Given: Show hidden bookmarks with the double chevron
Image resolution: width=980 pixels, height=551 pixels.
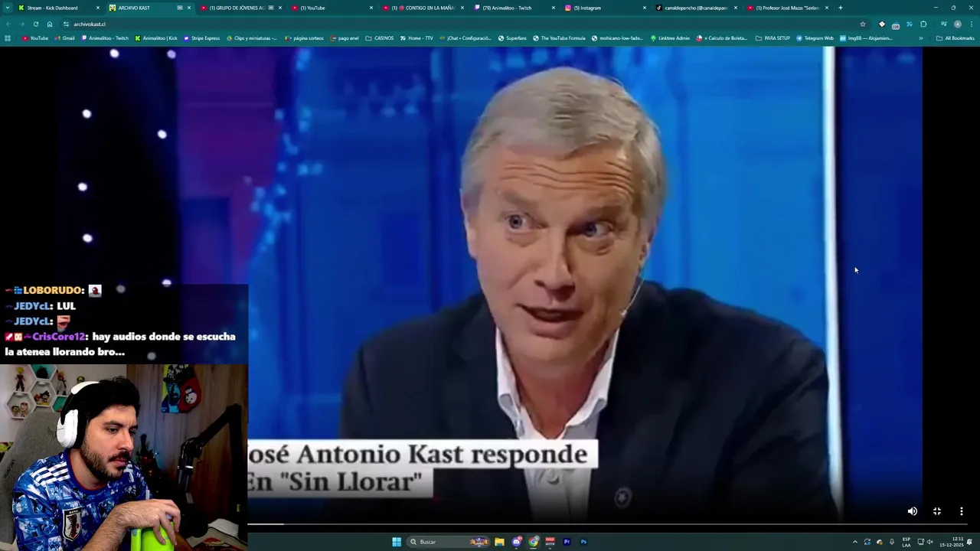Looking at the screenshot, I should (x=921, y=37).
